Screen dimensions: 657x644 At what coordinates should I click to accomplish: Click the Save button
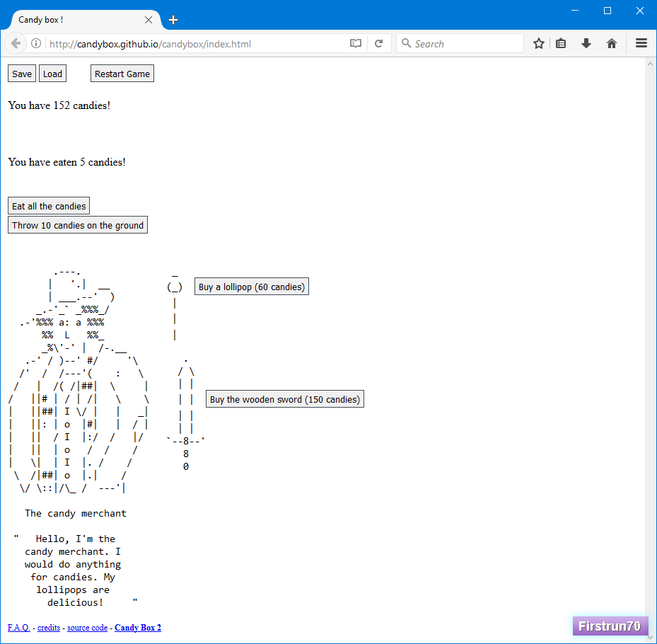[x=22, y=74]
